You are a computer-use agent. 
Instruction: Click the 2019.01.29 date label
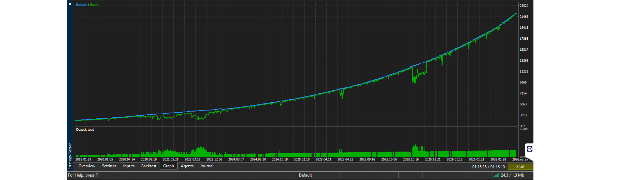(x=83, y=159)
